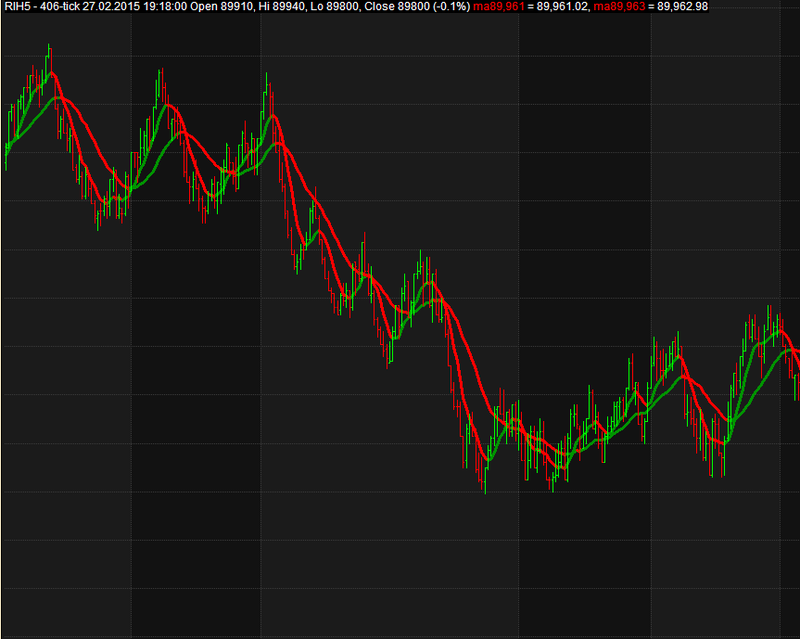Image resolution: width=800 pixels, height=639 pixels.
Task: Click the 89,961.02 indicator value
Action: coord(562,7)
